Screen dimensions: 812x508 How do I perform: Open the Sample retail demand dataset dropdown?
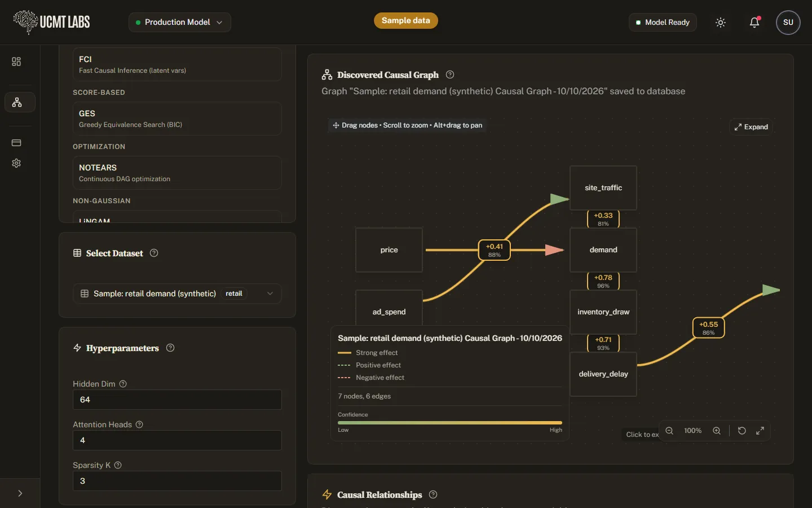click(x=177, y=294)
